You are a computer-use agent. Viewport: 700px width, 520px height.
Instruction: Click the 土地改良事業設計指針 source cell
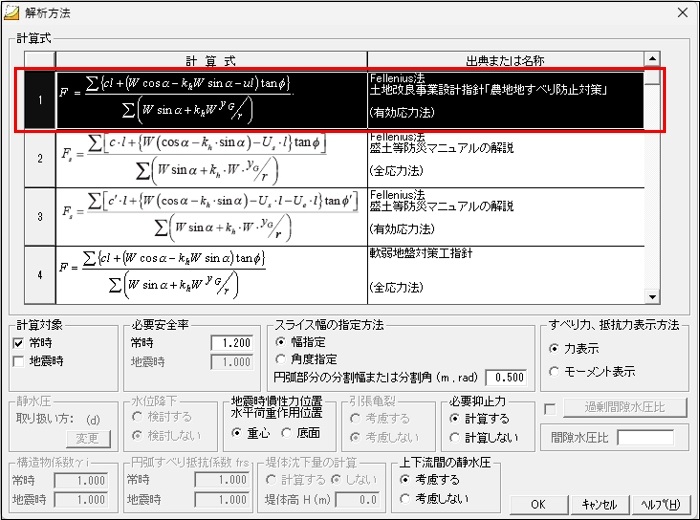[x=506, y=100]
